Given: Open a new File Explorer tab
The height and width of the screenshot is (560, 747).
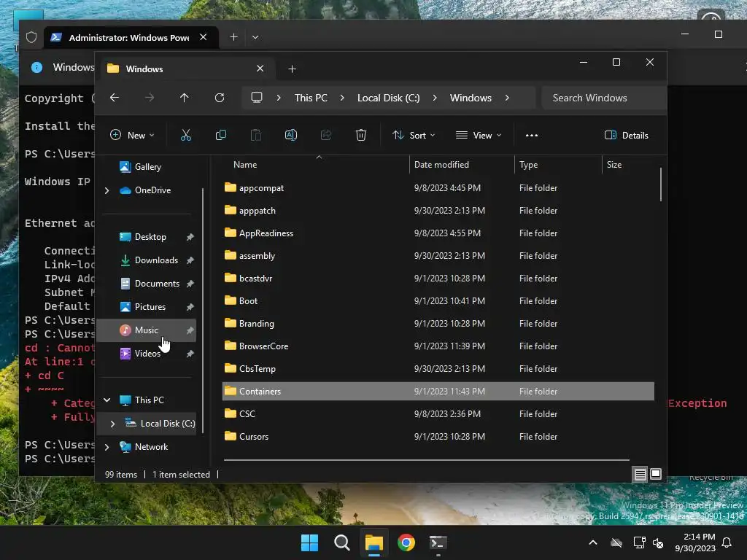Looking at the screenshot, I should (292, 69).
